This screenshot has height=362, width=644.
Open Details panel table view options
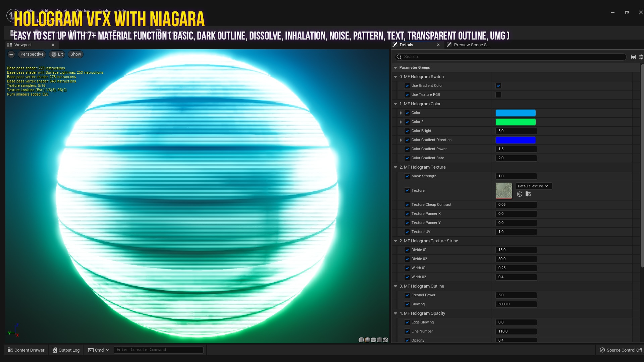(x=633, y=57)
